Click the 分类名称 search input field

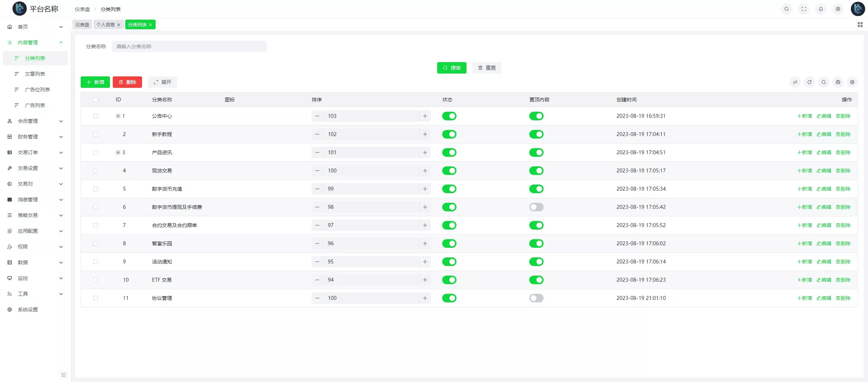pyautogui.click(x=189, y=46)
